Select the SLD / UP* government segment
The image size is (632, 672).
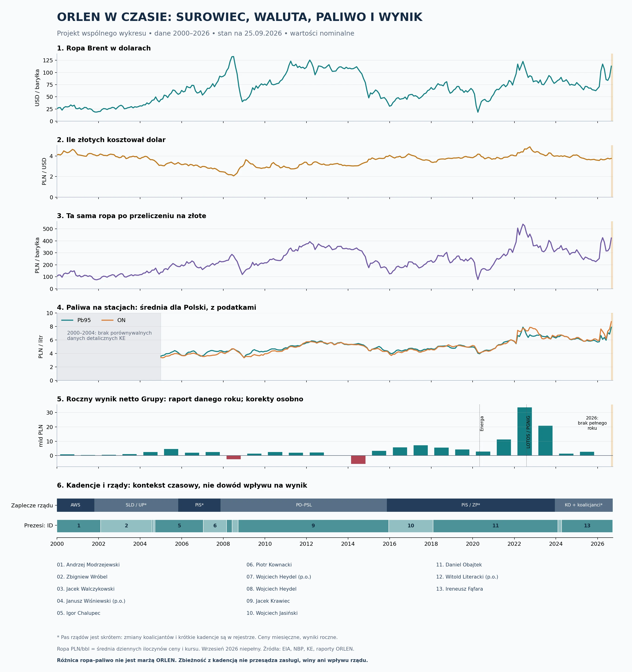coord(136,505)
